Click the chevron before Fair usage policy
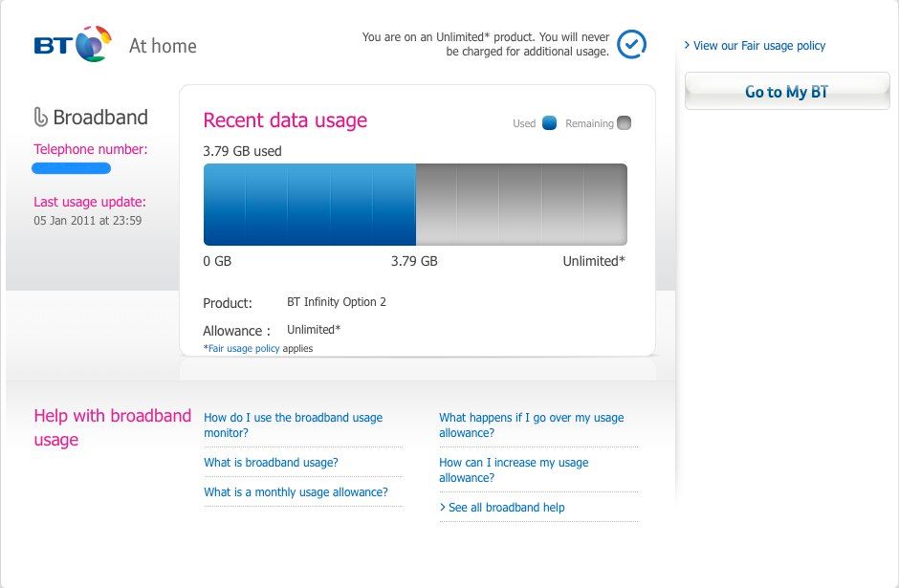This screenshot has width=899, height=588. [687, 46]
